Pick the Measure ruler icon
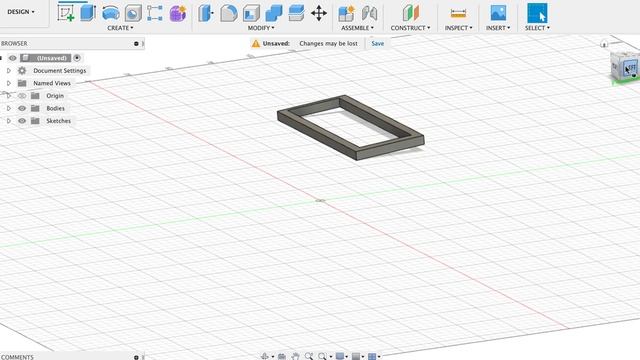Viewport: 640px width, 360px height. (x=458, y=13)
